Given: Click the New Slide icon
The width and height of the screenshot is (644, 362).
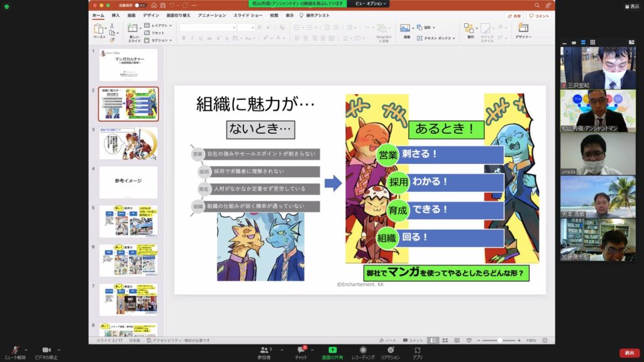Looking at the screenshot, I should (133, 29).
